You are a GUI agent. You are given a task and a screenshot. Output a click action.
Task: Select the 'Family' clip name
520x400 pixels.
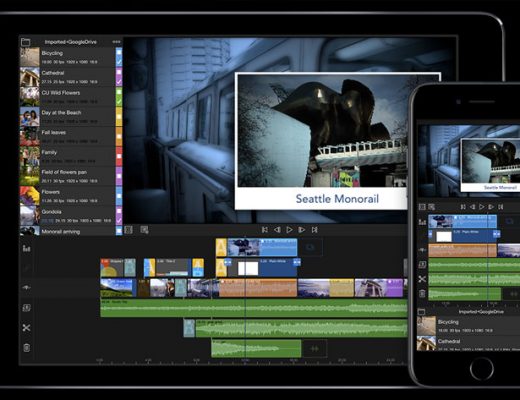49,152
